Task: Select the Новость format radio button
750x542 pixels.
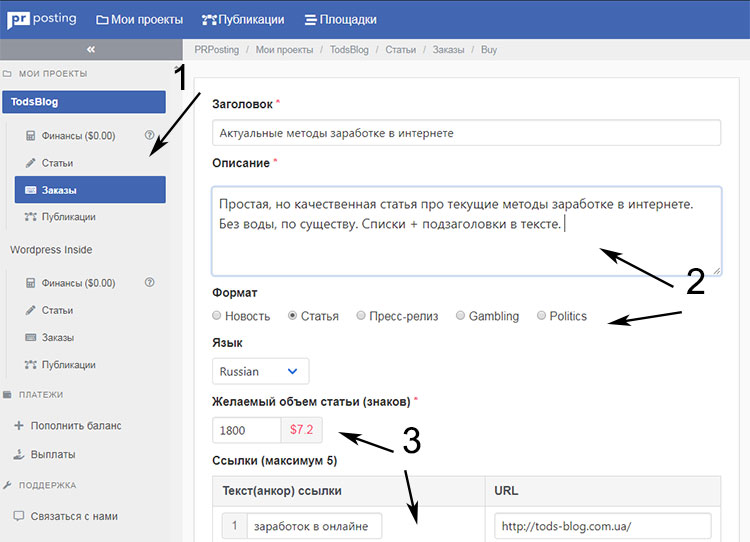Action: [218, 316]
